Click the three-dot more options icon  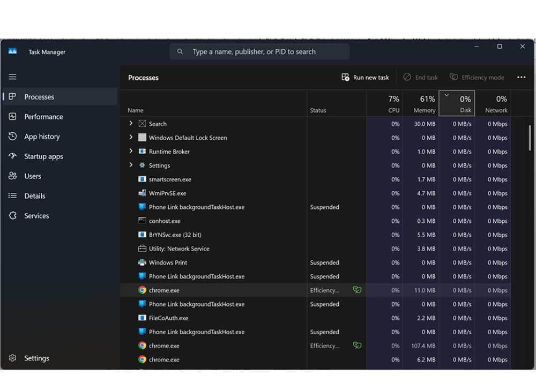521,77
